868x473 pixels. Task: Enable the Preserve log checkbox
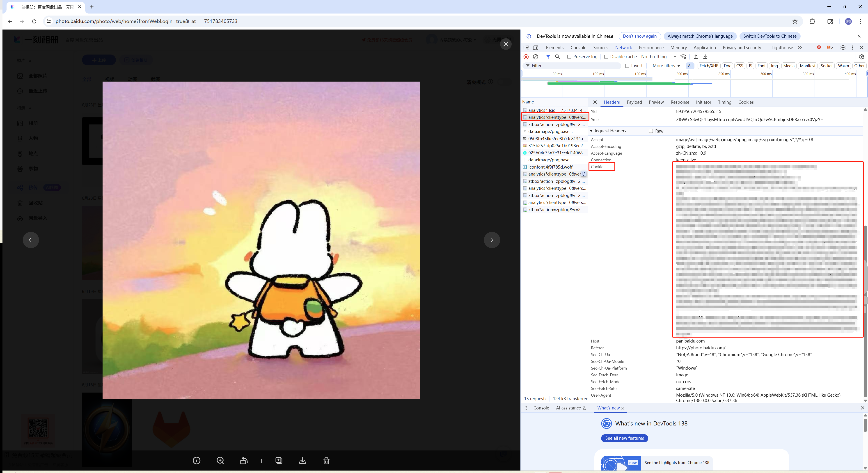point(569,57)
